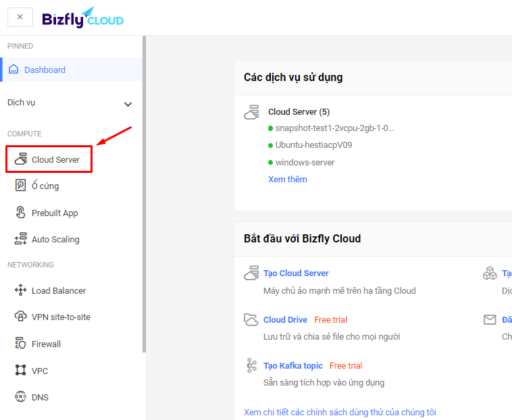Open the DNS menu item

pos(40,398)
